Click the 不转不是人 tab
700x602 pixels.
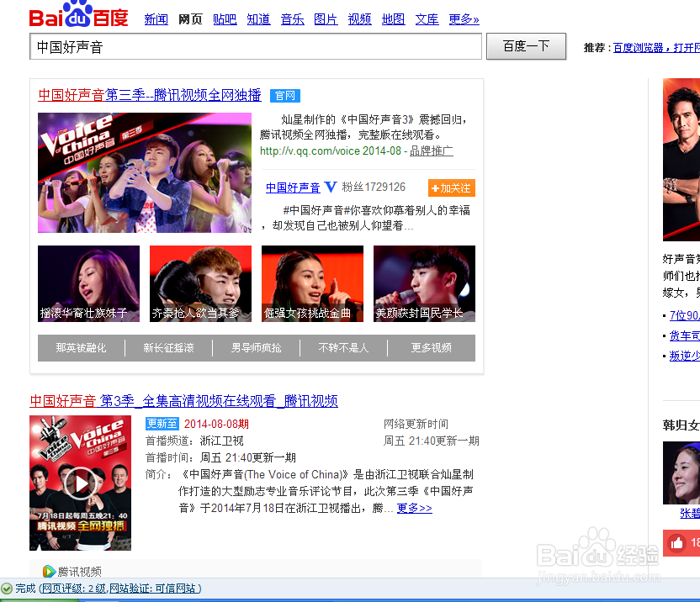pyautogui.click(x=344, y=347)
